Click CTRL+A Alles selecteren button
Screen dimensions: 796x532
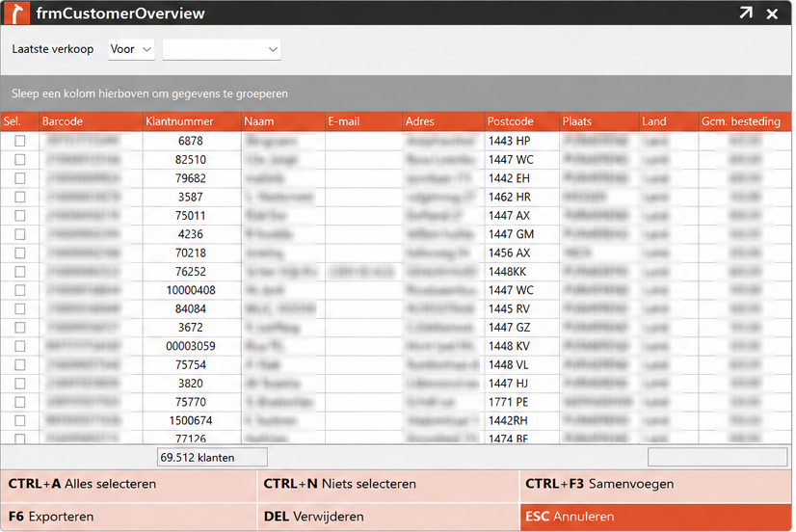coord(129,484)
